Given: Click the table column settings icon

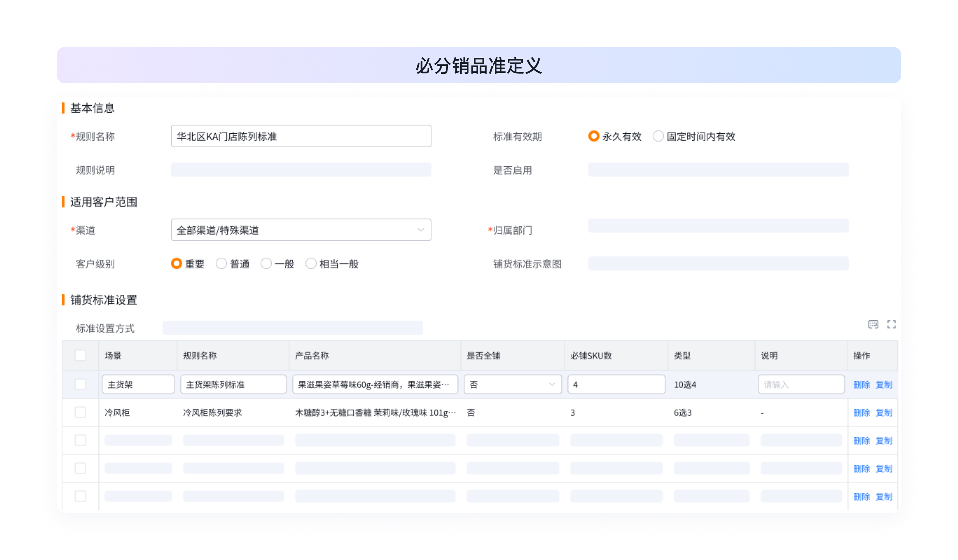Looking at the screenshot, I should pos(873,324).
